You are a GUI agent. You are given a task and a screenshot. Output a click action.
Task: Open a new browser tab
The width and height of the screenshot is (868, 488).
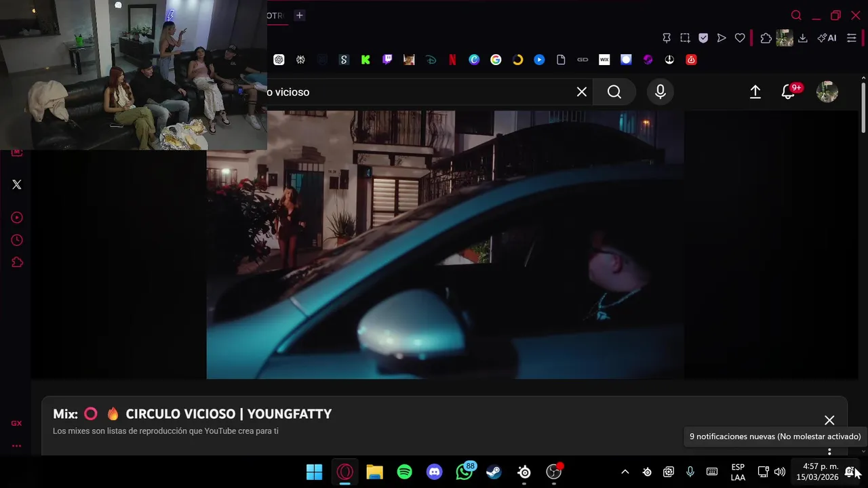[x=299, y=15]
